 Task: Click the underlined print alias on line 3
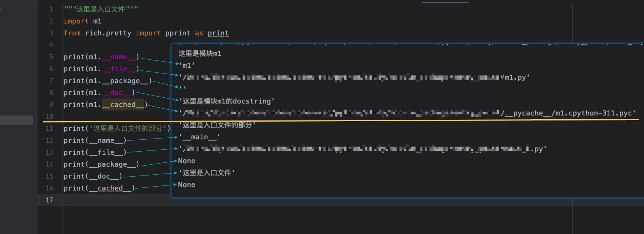(218, 33)
